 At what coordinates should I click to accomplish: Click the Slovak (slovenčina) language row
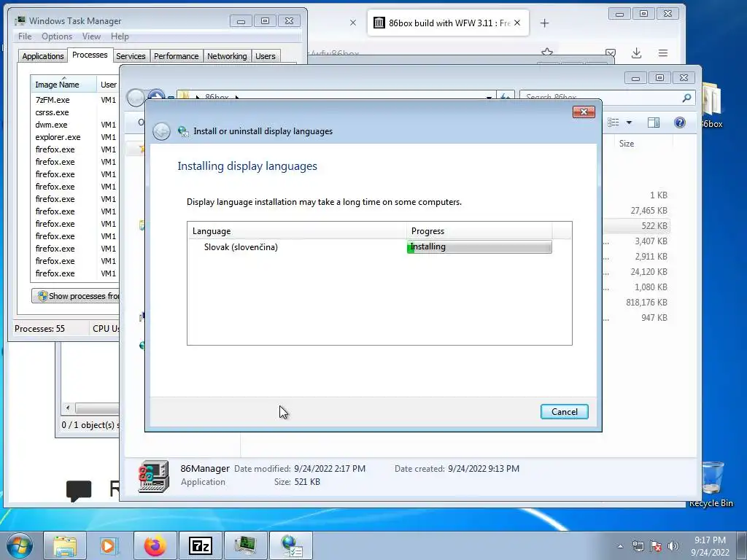click(379, 247)
